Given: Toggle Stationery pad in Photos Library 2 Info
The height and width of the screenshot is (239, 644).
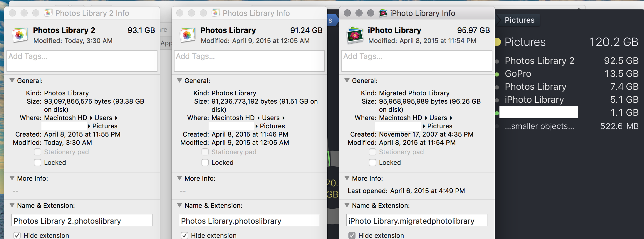Looking at the screenshot, I should [x=38, y=152].
